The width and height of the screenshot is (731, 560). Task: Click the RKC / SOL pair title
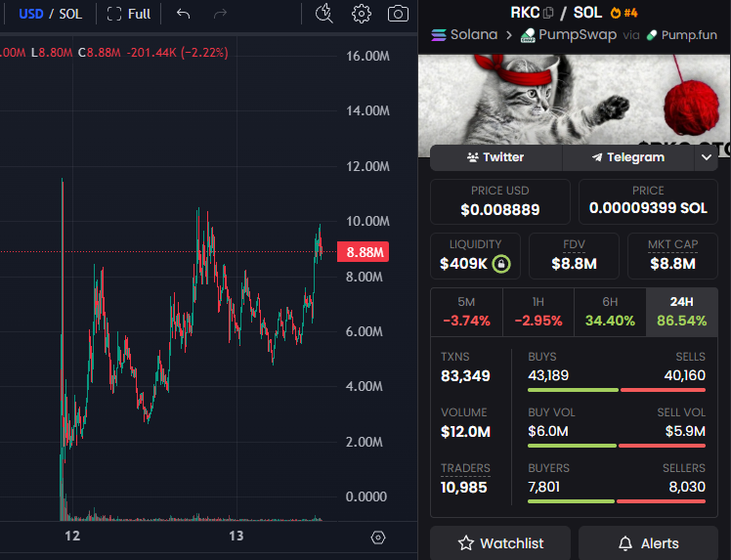556,13
